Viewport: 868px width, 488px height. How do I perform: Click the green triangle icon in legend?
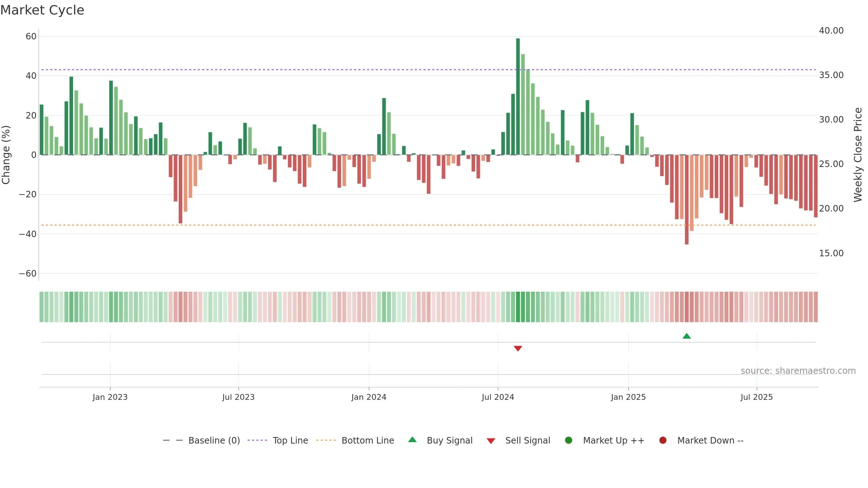[x=412, y=440]
